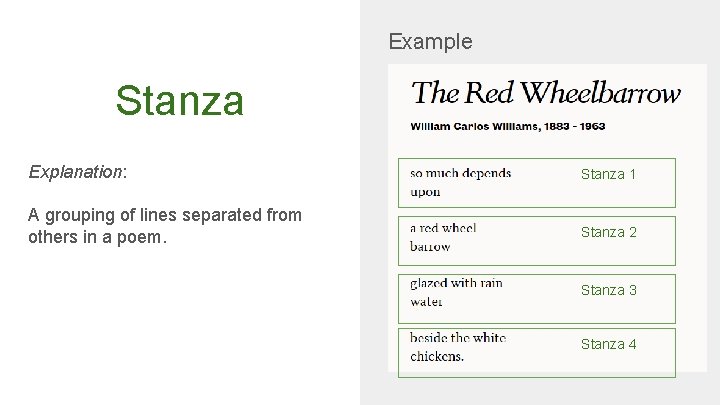Click the word "chickens." in the last stanza
The width and height of the screenshot is (720, 405).
[x=437, y=356]
